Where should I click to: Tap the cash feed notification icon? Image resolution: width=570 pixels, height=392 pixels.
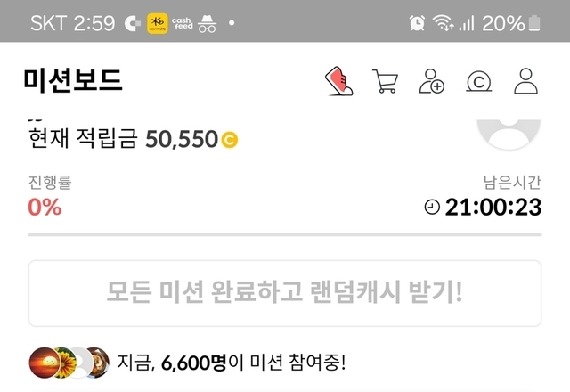[182, 23]
